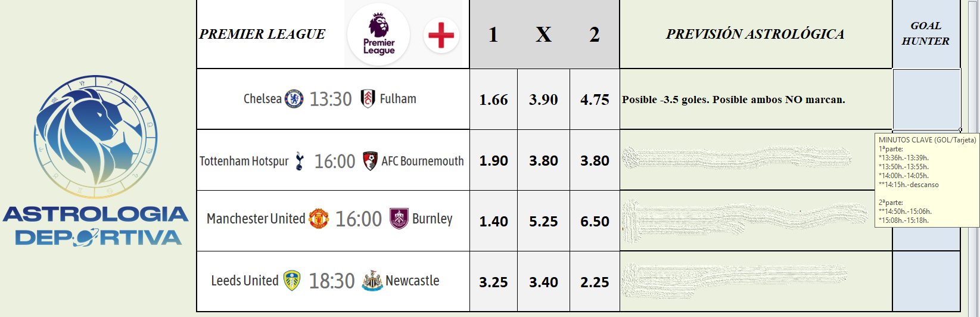
Task: Click the Leeds United club crest
Action: (291, 281)
